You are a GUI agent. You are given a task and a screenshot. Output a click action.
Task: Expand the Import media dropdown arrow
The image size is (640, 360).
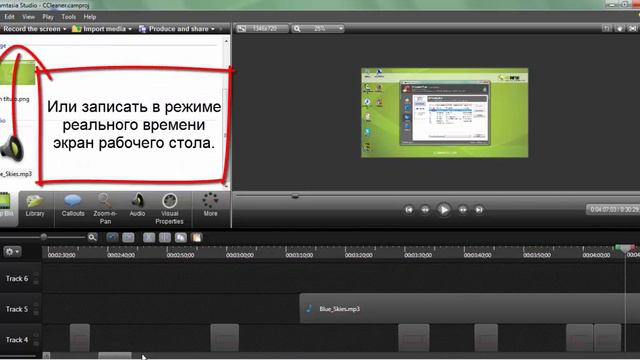130,29
